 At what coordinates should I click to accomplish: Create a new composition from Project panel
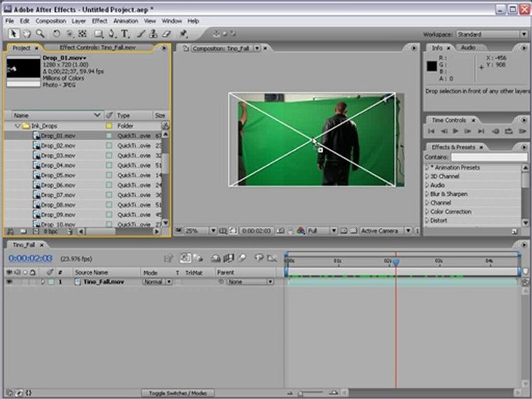[36, 232]
